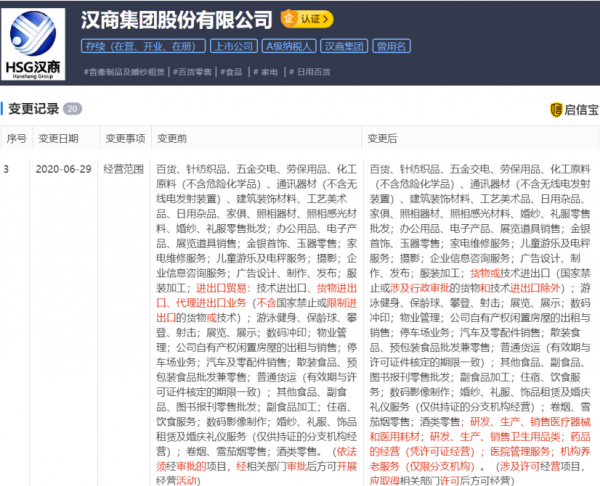This screenshot has height=486, width=600.
Task: Click the company name 汉商集团股份有限公司
Action: pyautogui.click(x=176, y=20)
